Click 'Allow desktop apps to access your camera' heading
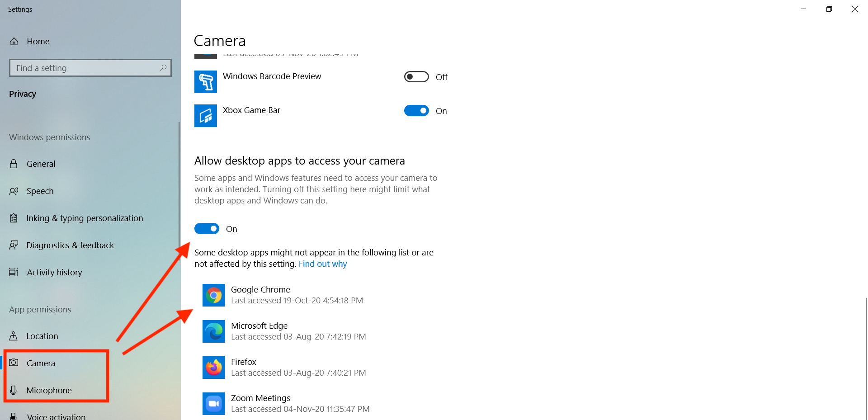This screenshot has height=420, width=868. pos(300,161)
